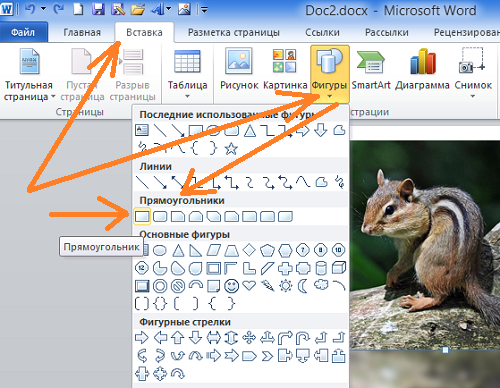Pick the regular pentagon shape

tap(267, 250)
